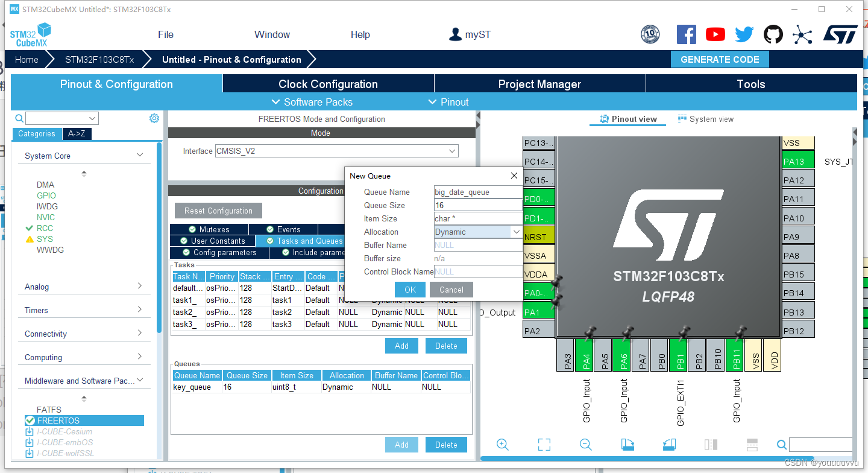Click the GENERATE CODE button
Viewport: 868px width, 473px height.
click(720, 59)
